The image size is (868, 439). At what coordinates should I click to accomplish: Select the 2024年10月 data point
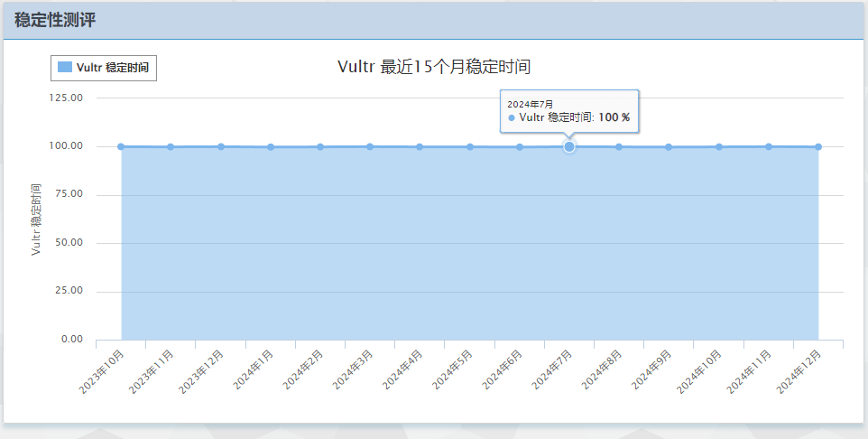click(719, 147)
